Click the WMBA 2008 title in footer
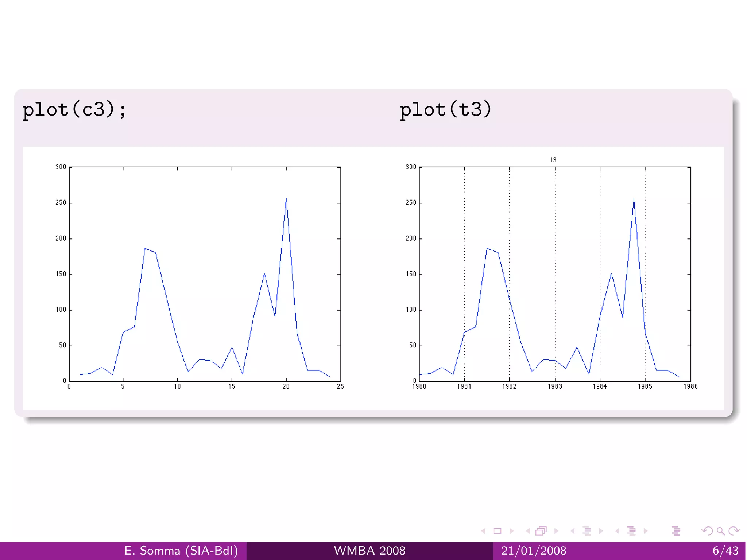Viewport: 747px width, 560px height. pyautogui.click(x=369, y=551)
